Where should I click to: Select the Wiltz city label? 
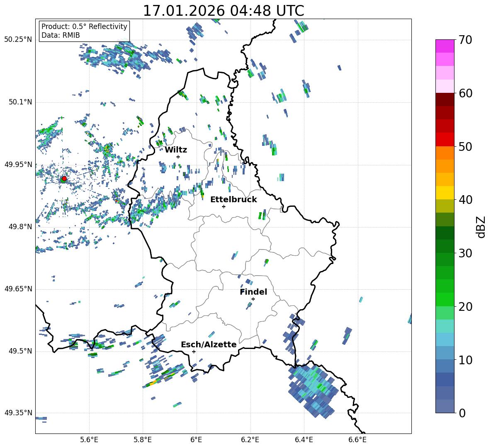(x=176, y=150)
